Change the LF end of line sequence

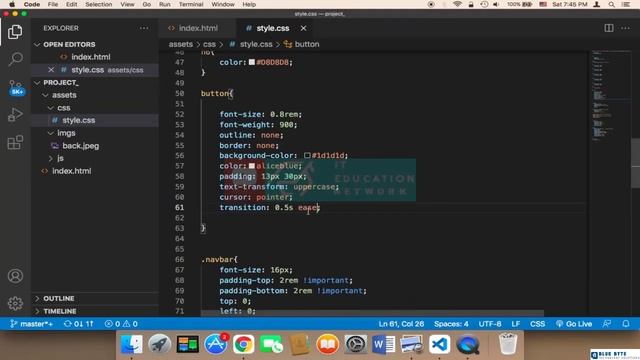click(516, 324)
